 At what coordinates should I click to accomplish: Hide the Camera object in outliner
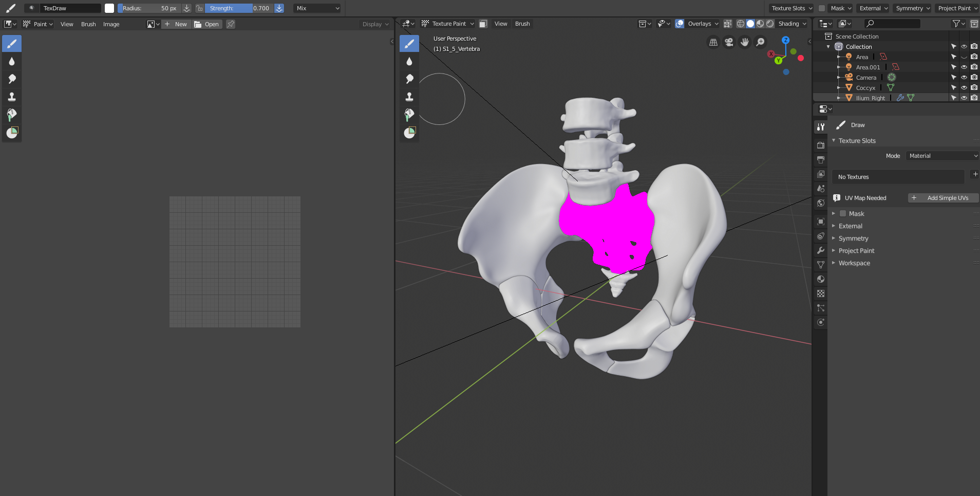pyautogui.click(x=964, y=78)
